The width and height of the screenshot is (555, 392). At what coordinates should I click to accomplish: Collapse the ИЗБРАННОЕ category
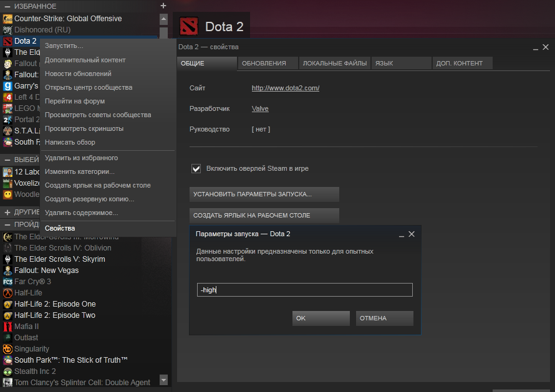[7, 6]
